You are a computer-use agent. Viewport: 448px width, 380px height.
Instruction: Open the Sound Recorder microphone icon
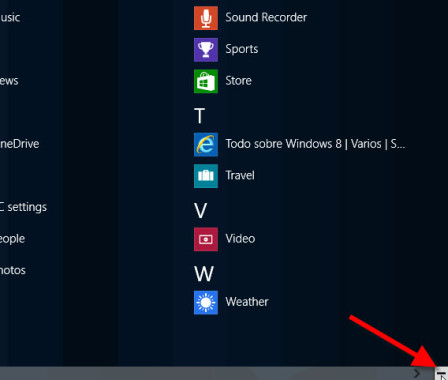coord(206,18)
